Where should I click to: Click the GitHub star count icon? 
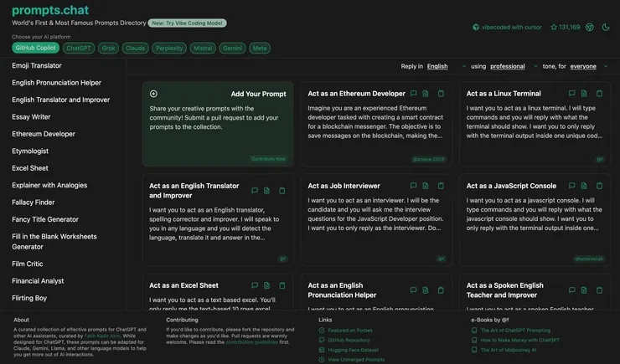pyautogui.click(x=554, y=28)
